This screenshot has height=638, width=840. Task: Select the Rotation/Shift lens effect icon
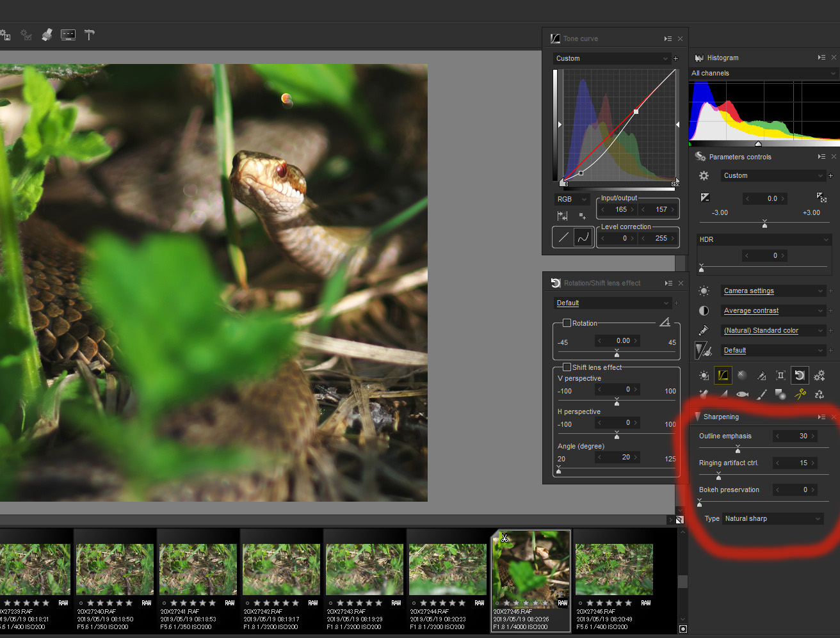coord(800,376)
